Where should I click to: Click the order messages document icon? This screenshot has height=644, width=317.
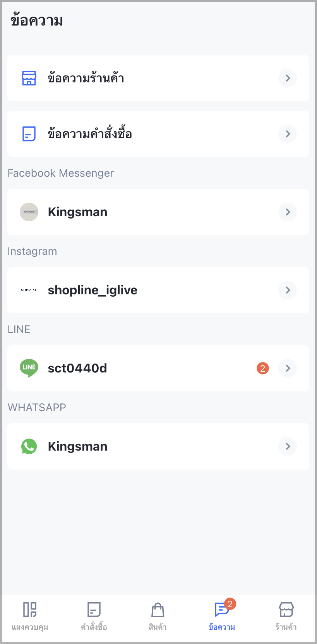(29, 133)
